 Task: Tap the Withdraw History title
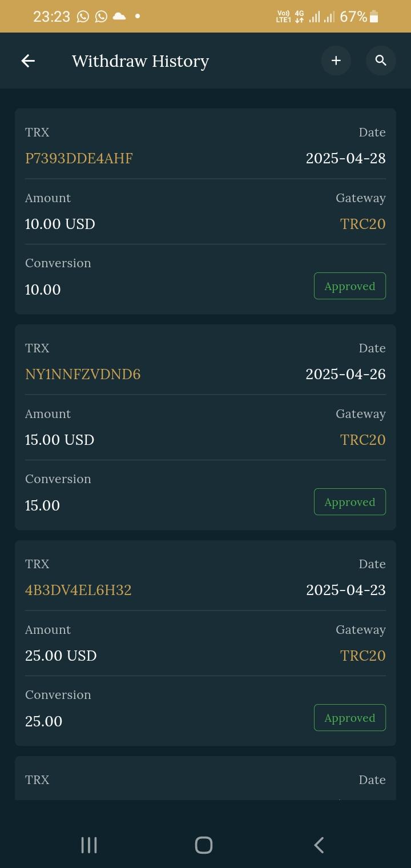(140, 61)
